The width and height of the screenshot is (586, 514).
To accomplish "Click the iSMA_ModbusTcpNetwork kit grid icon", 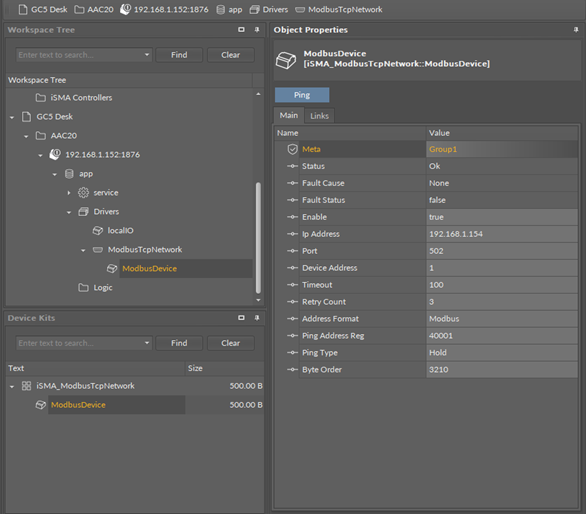I will tap(26, 386).
